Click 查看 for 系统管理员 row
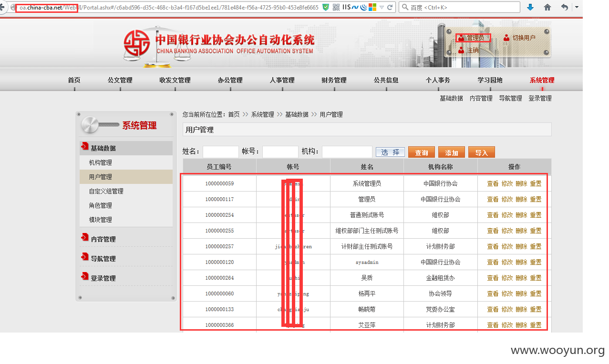Image resolution: width=609 pixels, height=364 pixels. point(493,183)
